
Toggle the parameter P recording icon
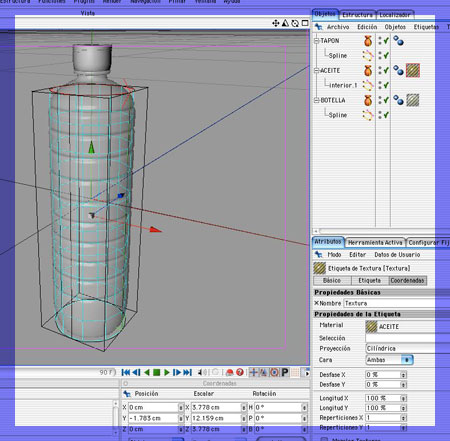285,372
